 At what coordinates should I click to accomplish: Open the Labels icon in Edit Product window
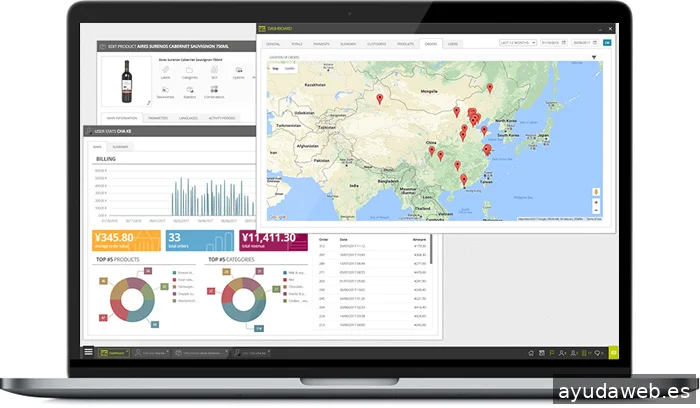(165, 72)
